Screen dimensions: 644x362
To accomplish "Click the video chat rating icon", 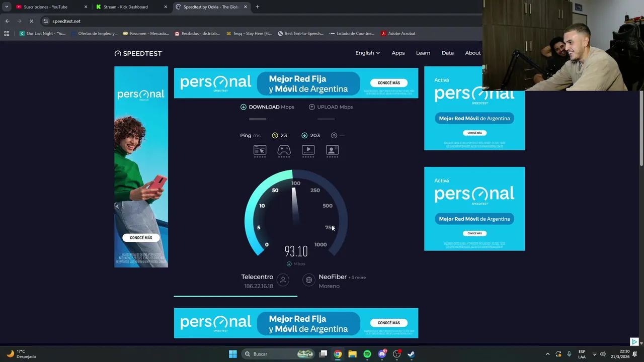I will (332, 150).
